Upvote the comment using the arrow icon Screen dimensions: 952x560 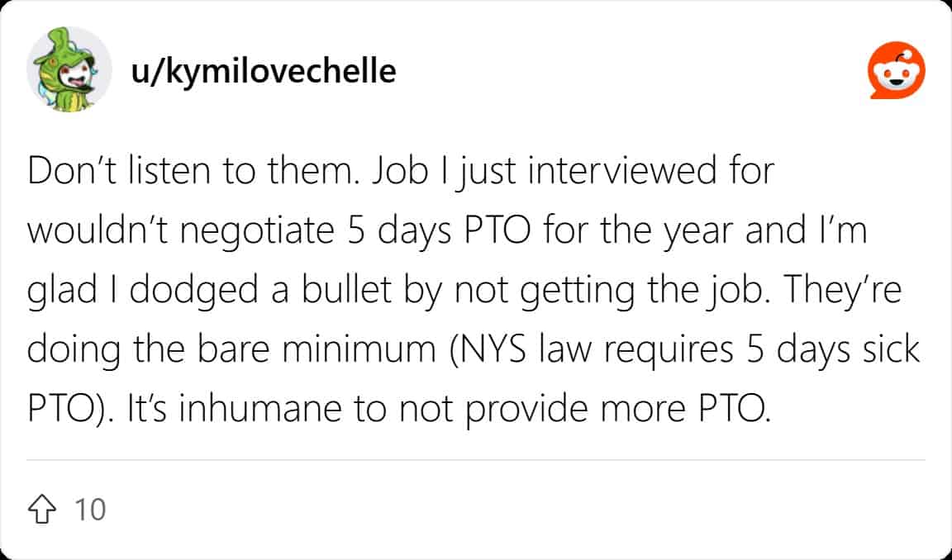coord(42,509)
